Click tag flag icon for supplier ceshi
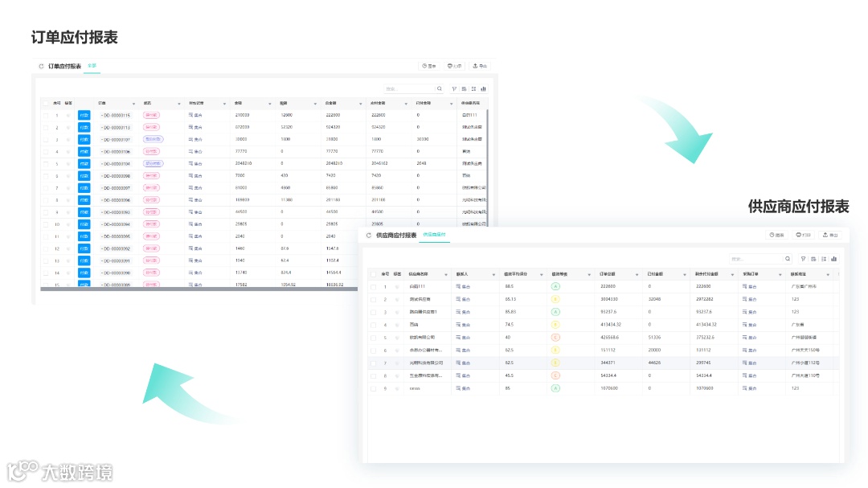 (x=397, y=388)
